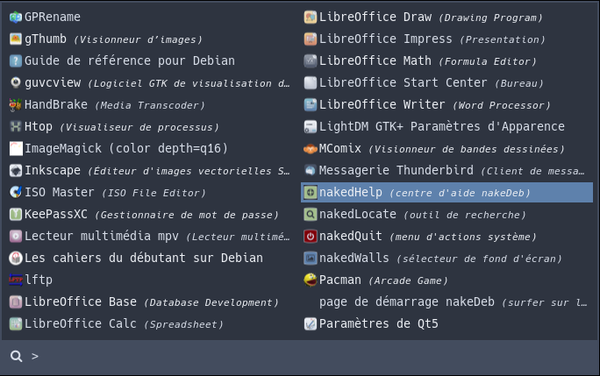Click the gThumb image viewer icon
Screen dimensions: 600x376
pyautogui.click(x=16, y=39)
